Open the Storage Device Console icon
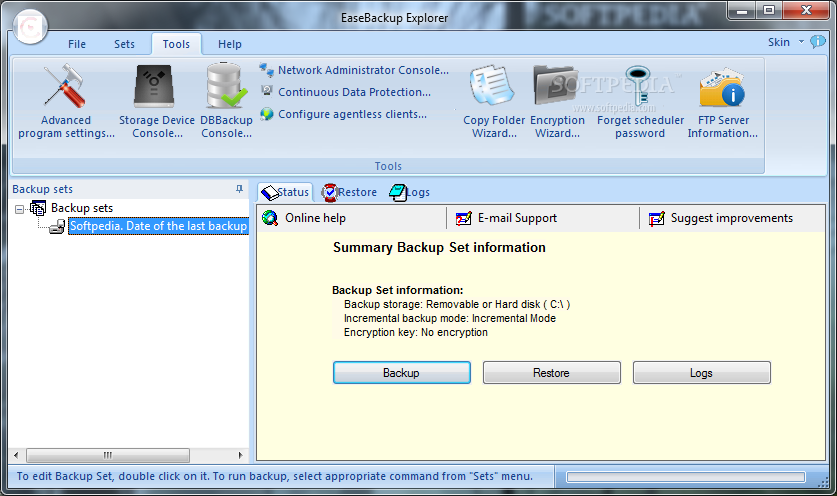Screen dimensions: 837x496 (x=154, y=86)
